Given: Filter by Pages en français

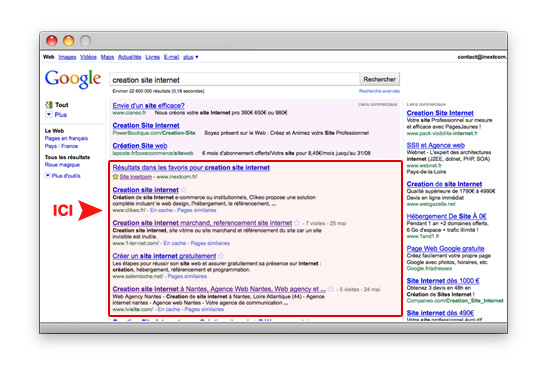Looking at the screenshot, I should pos(66,138).
